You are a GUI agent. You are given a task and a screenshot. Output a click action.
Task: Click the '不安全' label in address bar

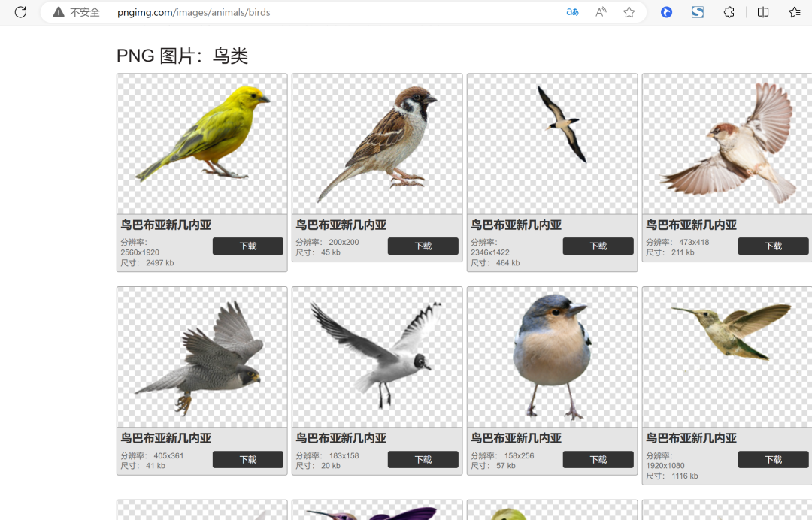pyautogui.click(x=84, y=12)
